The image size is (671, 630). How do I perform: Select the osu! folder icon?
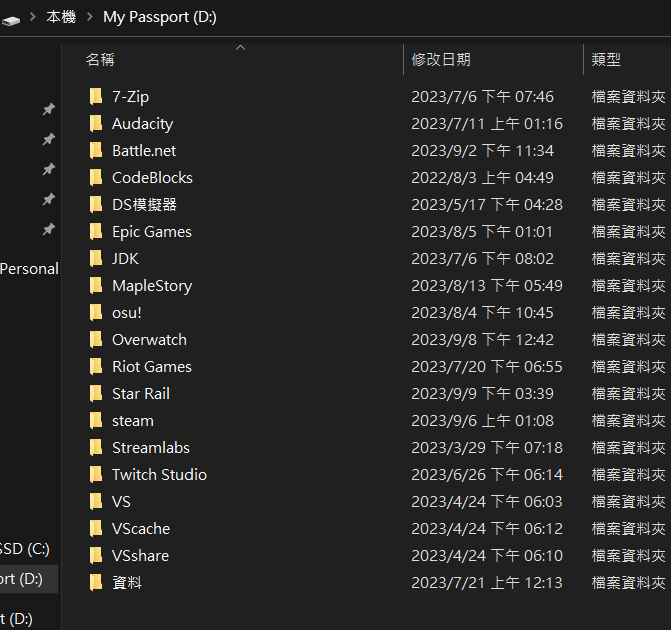[x=96, y=312]
